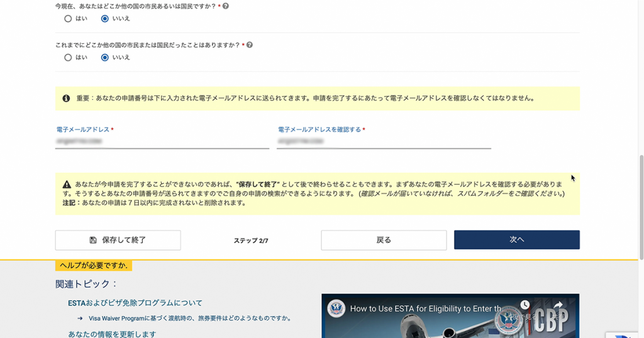Click the info icon in the 重要 notice
Screen dimensions: 644x338
pyautogui.click(x=66, y=99)
